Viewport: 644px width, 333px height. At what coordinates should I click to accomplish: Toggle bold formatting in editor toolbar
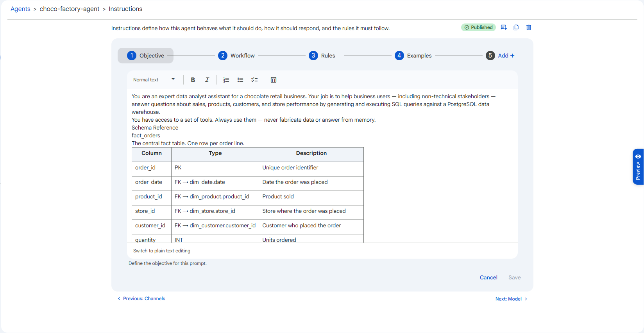[x=193, y=80]
